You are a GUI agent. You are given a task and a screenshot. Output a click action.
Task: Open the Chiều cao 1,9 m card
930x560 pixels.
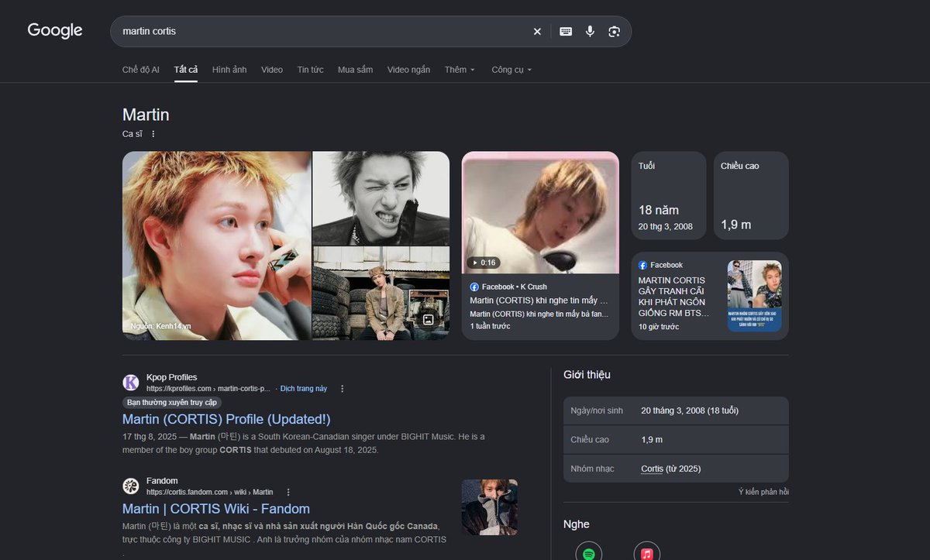point(751,195)
